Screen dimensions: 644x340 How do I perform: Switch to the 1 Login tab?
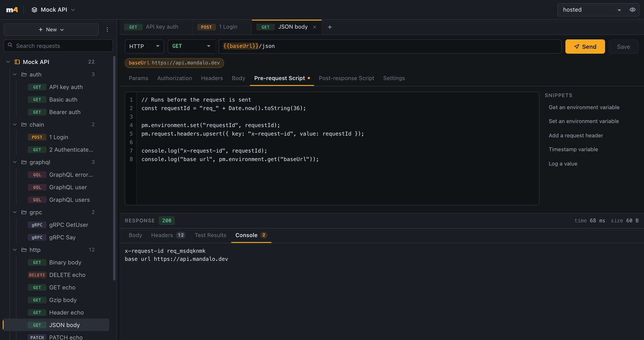[222, 27]
